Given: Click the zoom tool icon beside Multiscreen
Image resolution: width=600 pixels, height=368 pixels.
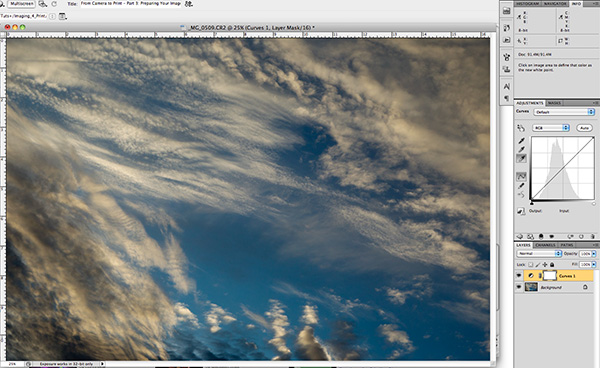Looking at the screenshot, I should pos(42,4).
